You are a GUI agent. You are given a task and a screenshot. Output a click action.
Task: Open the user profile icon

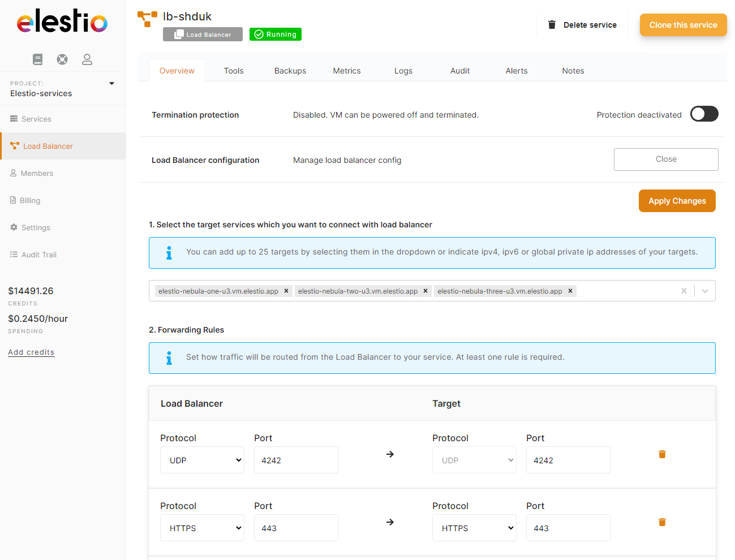[87, 59]
